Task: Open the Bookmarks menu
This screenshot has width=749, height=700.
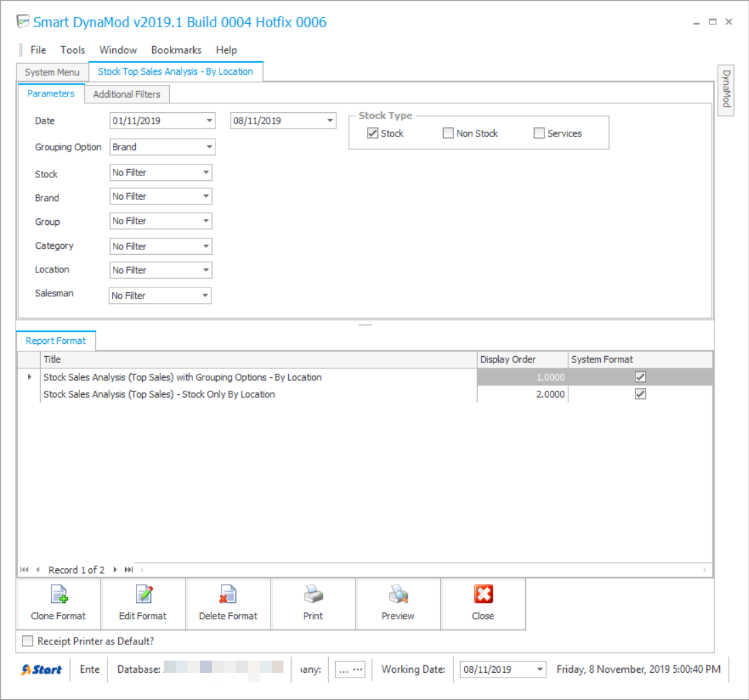Action: click(x=176, y=50)
